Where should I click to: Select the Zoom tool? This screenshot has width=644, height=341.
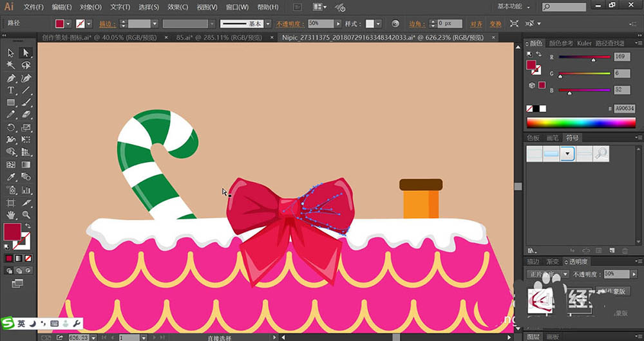click(x=26, y=215)
